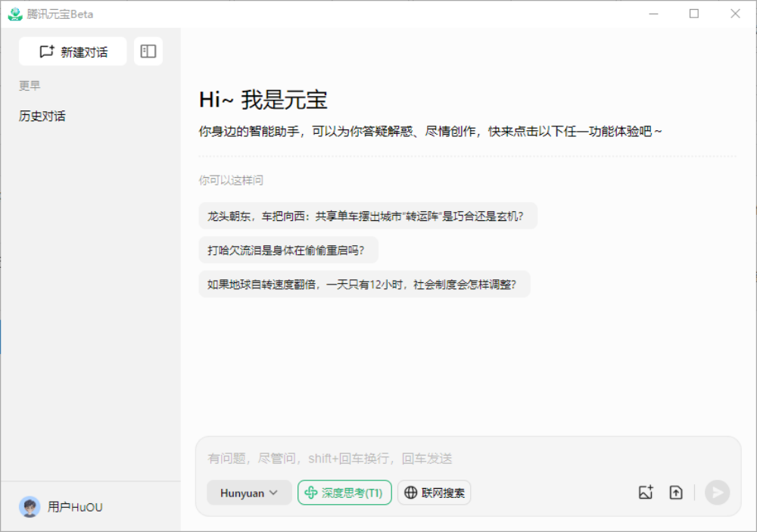Focus the message input field
The image size is (757, 532).
[x=454, y=459]
